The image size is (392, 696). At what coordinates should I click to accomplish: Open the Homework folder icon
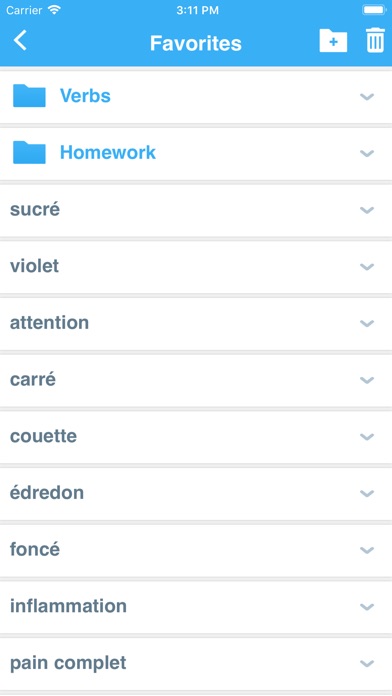29,153
